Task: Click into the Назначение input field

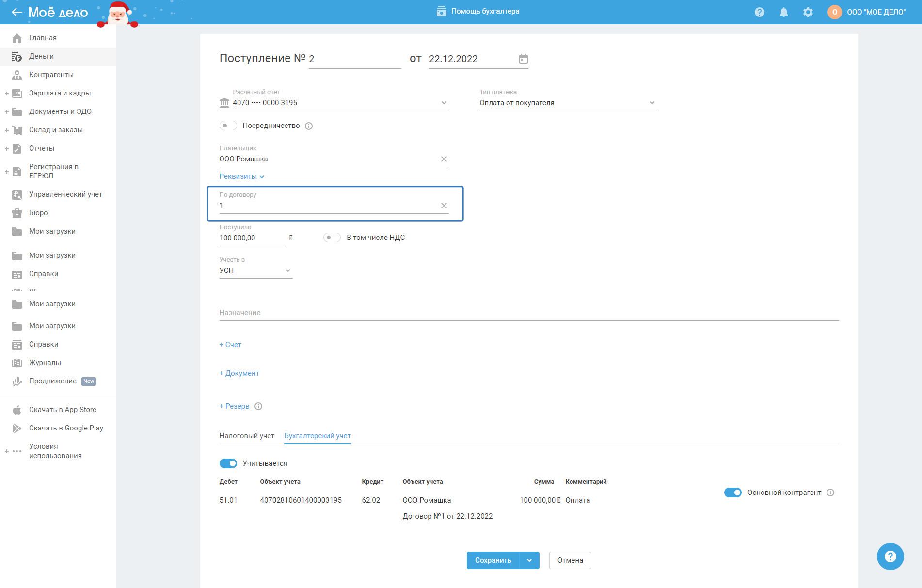Action: coord(528,313)
